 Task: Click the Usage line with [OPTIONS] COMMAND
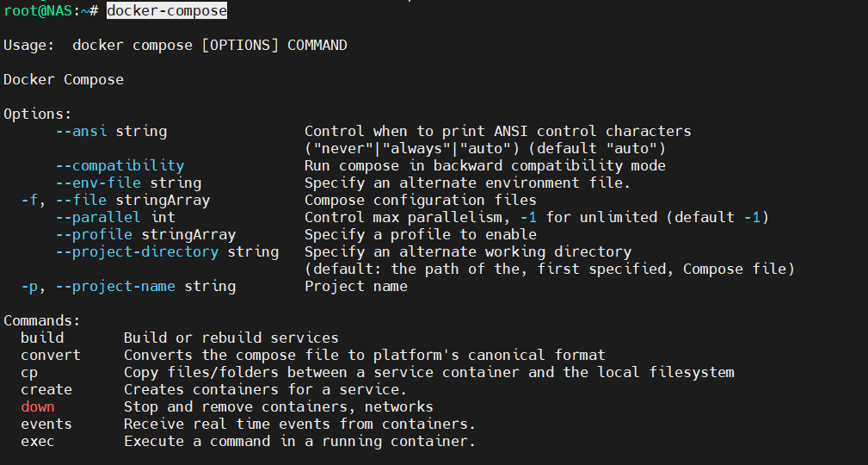click(x=175, y=45)
